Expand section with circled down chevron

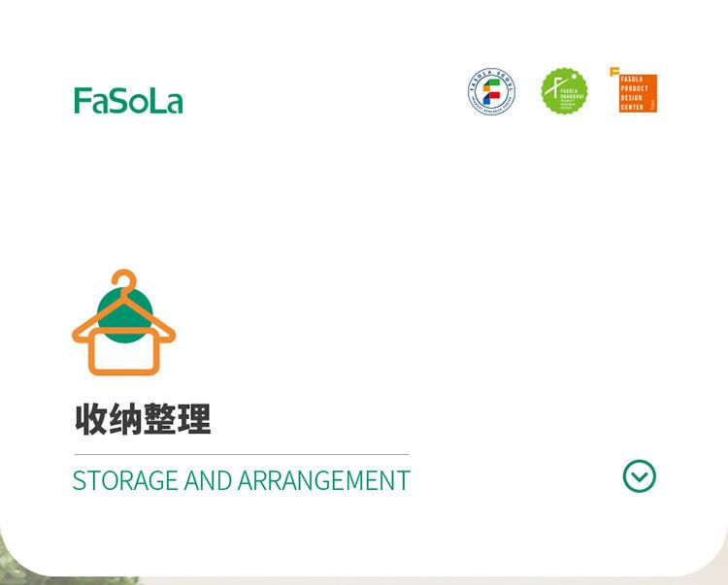click(640, 476)
